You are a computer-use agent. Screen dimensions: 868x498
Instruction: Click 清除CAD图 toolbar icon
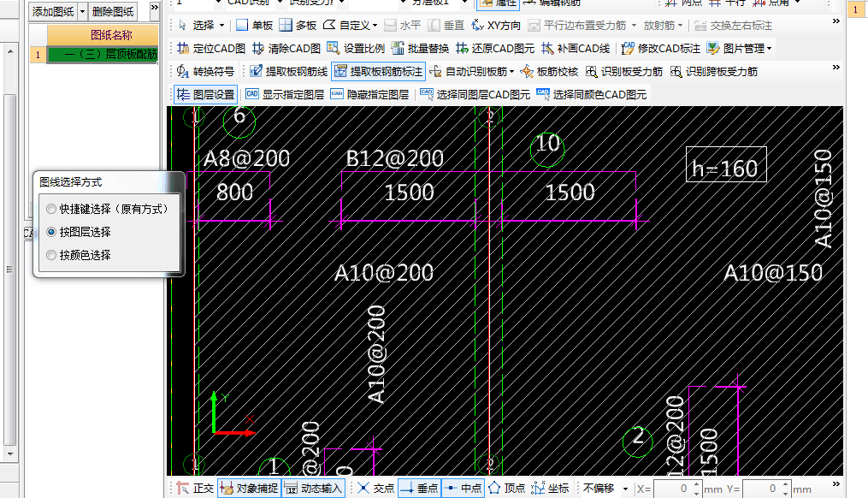pyautogui.click(x=286, y=49)
